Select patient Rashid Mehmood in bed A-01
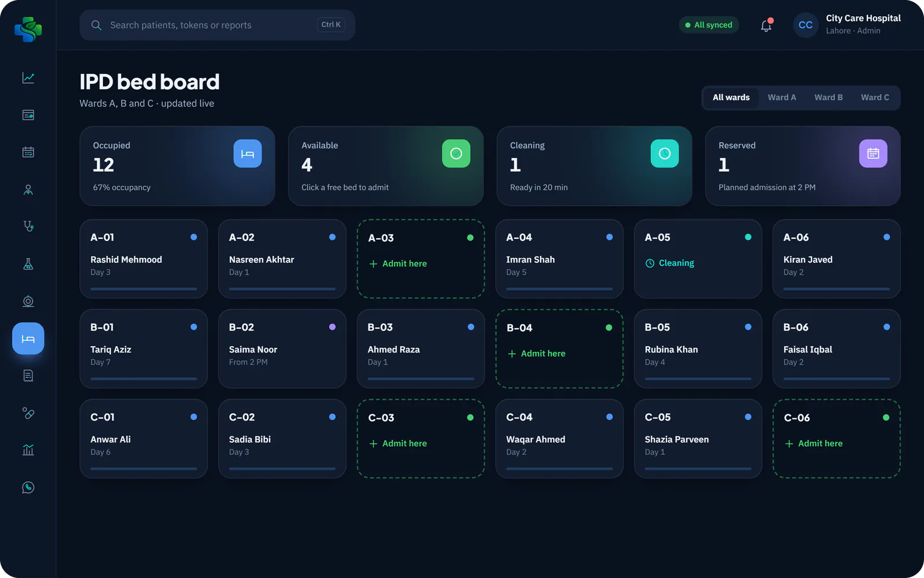Viewport: 924px width, 578px height. (144, 259)
